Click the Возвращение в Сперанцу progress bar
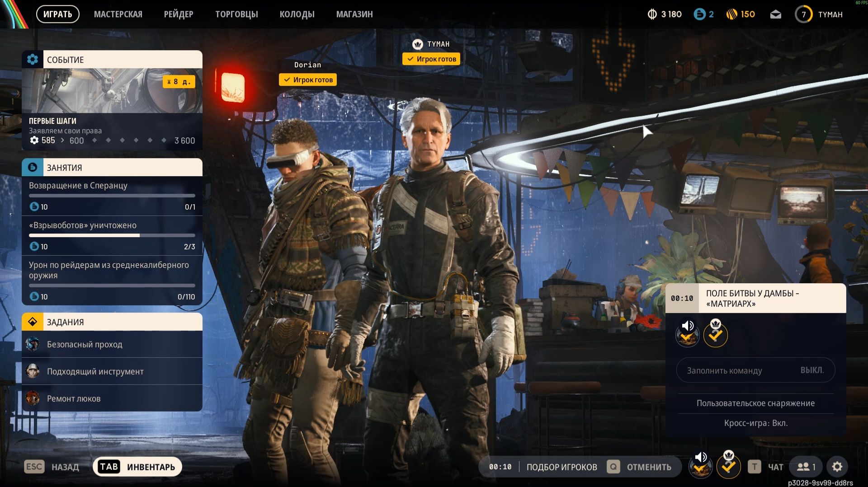 112,196
